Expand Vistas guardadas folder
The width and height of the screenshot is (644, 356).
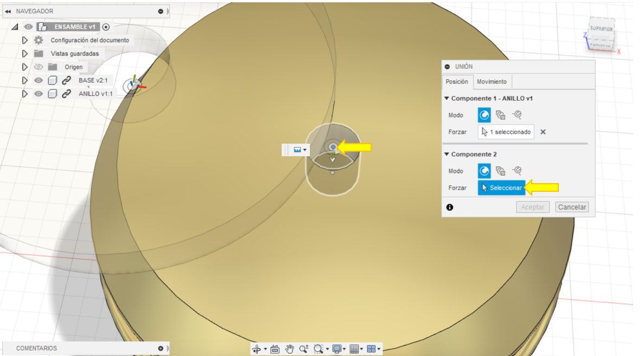(x=24, y=54)
